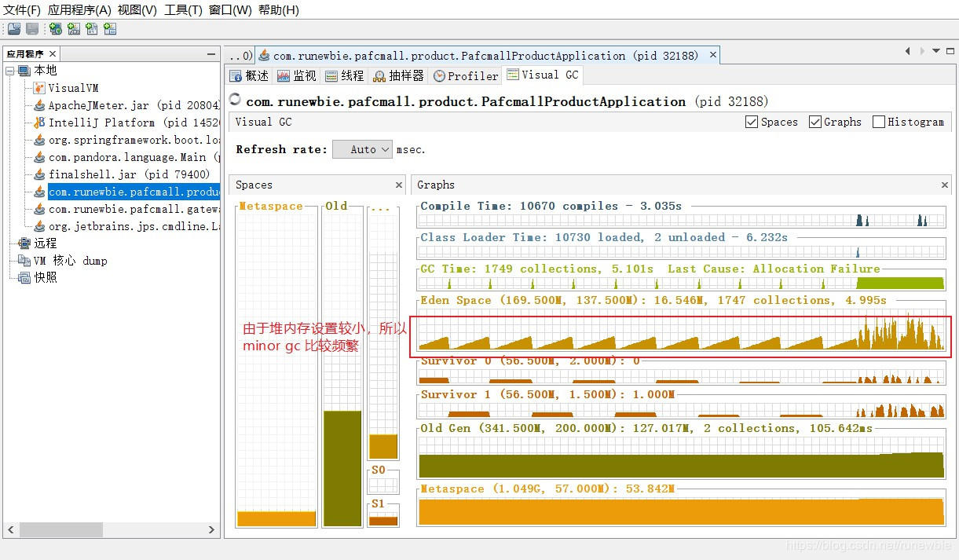959x560 pixels.
Task: Click the applications panel scroll left arrow
Action: tap(11, 530)
